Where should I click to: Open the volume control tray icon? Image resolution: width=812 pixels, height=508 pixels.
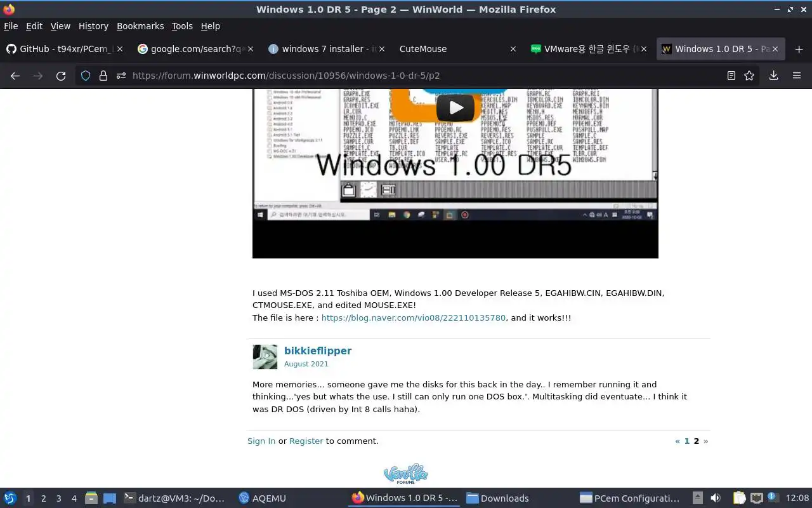coord(716,498)
